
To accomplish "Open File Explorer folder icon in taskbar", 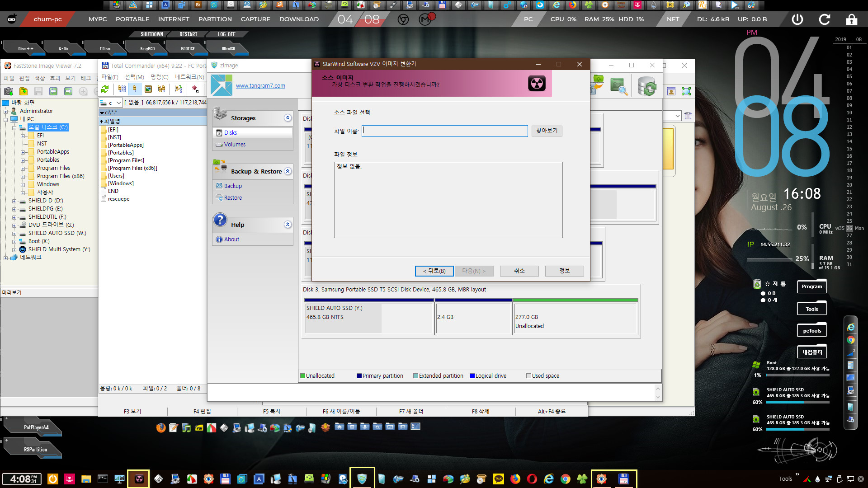I will point(86,479).
